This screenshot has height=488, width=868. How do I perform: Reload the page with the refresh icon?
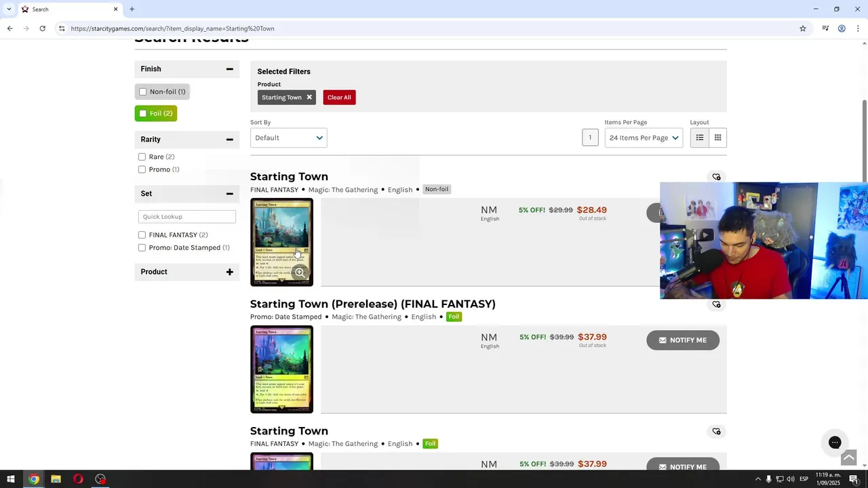[42, 28]
